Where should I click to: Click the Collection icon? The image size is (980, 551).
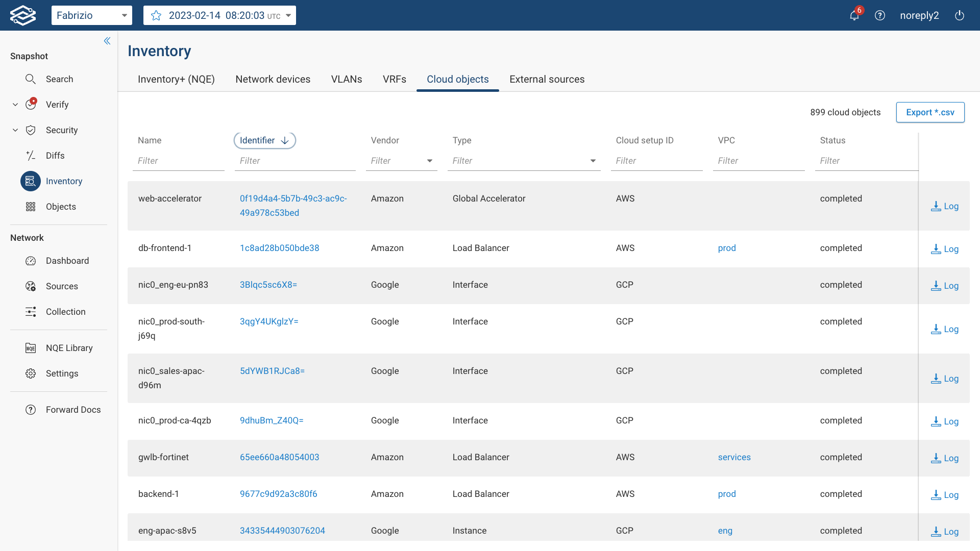coord(31,312)
